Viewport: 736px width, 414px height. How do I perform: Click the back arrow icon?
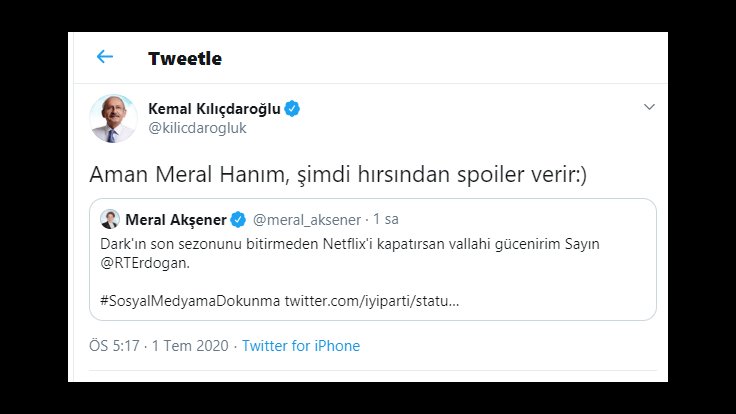click(x=105, y=57)
